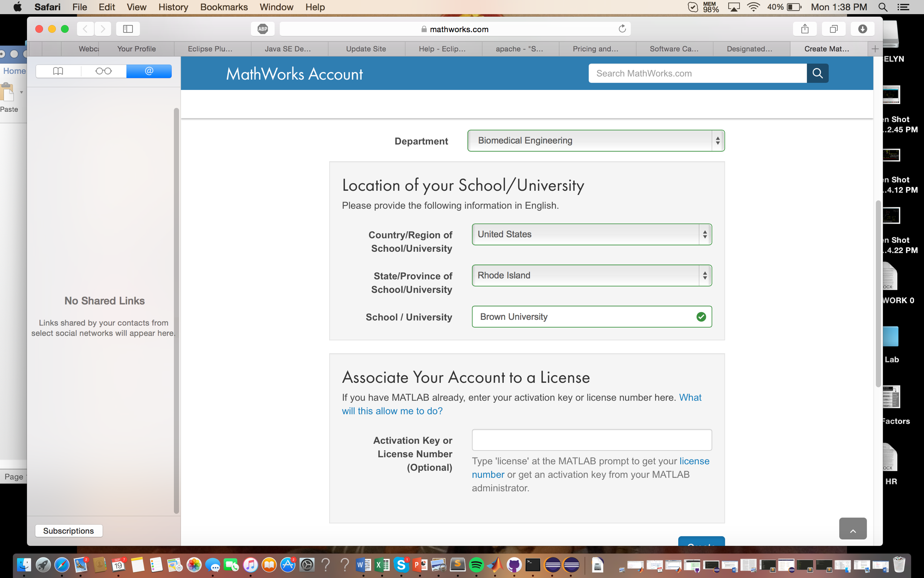Click the page vertical scrollbar

[x=878, y=294]
